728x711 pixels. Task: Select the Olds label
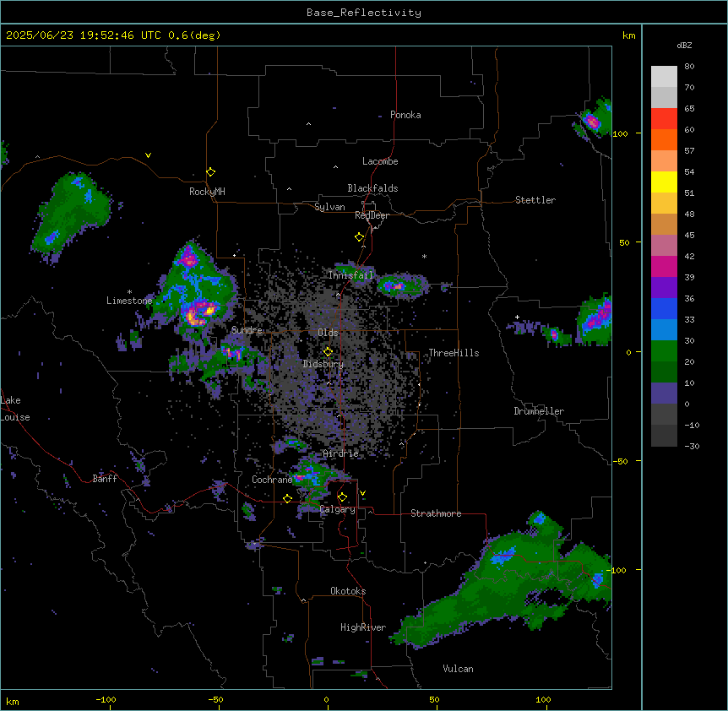point(328,333)
